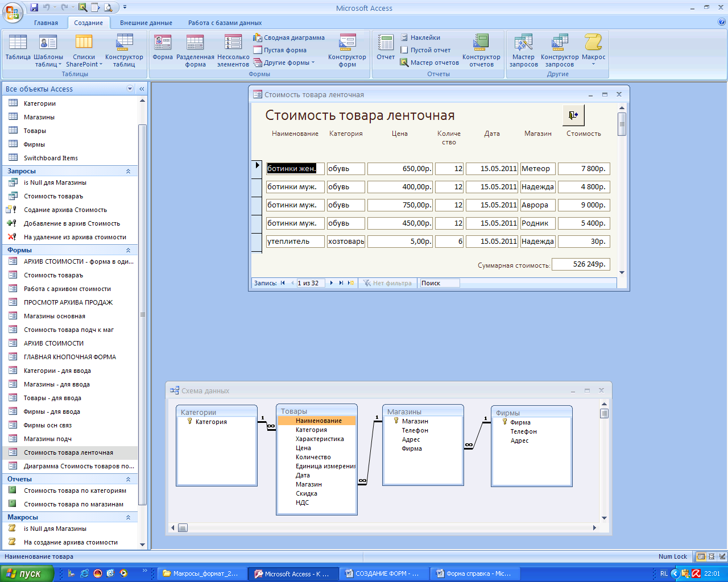Open form ПРОСМОТР АРХИВА ПРОДАЖ
The image size is (728, 582).
[x=70, y=302]
